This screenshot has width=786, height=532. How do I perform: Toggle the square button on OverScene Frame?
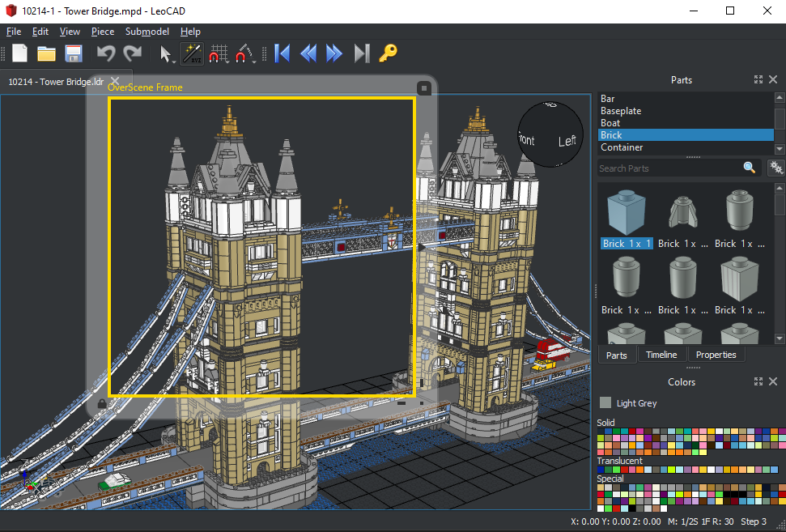coord(423,87)
